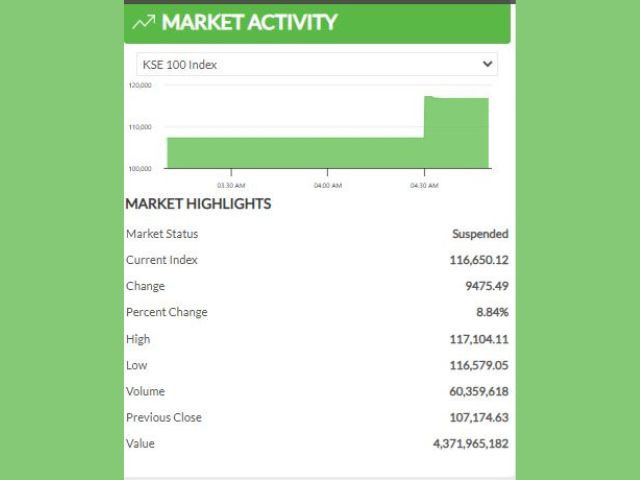Click the Current Index value 116,650.12
Screen dimensions: 640x480
479,260
